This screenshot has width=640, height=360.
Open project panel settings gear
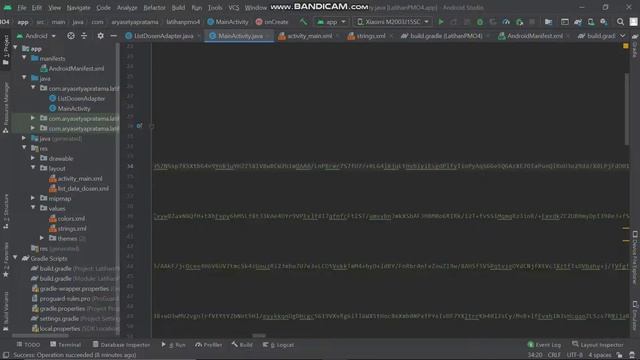(100, 36)
